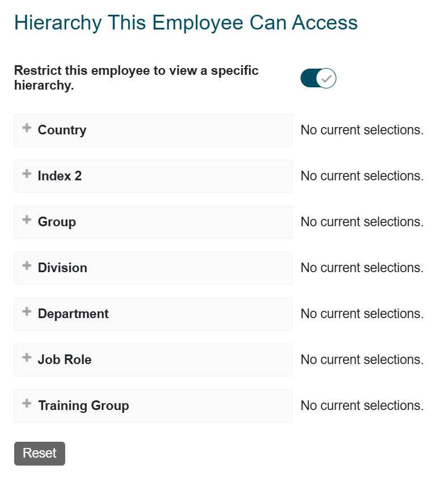Viewport: 448px width, 482px height.
Task: Click the plus icon beside Index 2
Action: [27, 174]
